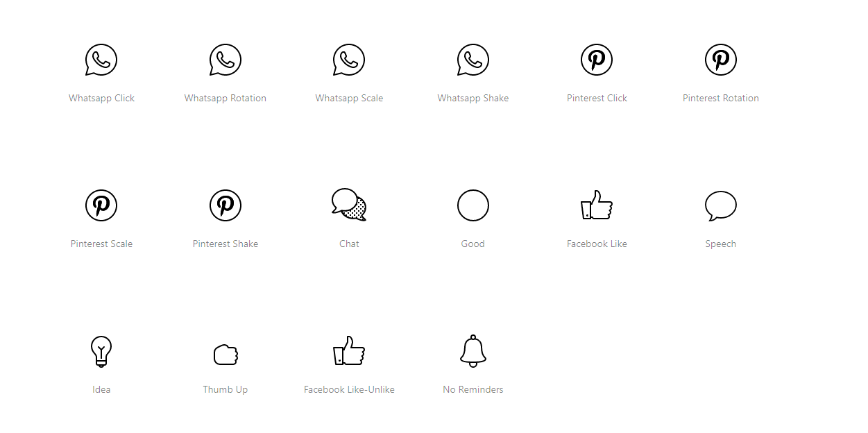Open the Speech bubble icon
Viewport: 868px width, 433px height.
pyautogui.click(x=721, y=206)
